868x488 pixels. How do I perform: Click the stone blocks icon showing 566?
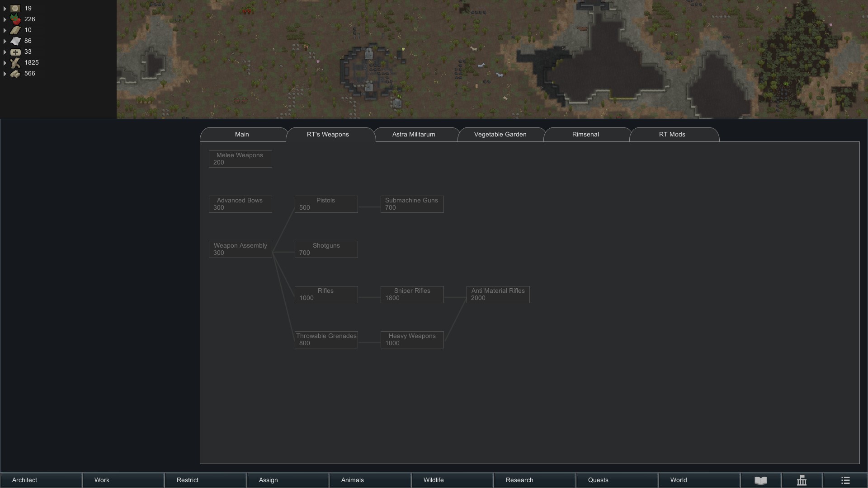click(15, 73)
